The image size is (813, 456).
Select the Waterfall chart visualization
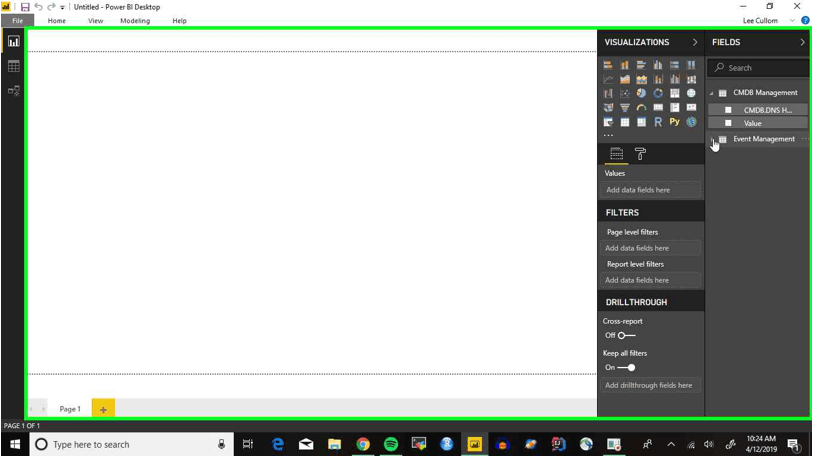tap(608, 93)
